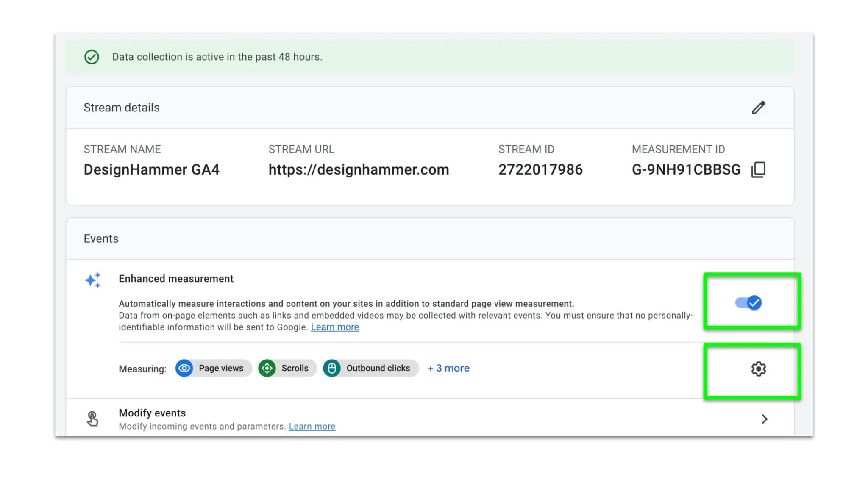
Task: Click the stream URL https://designhammer.com
Action: click(359, 169)
